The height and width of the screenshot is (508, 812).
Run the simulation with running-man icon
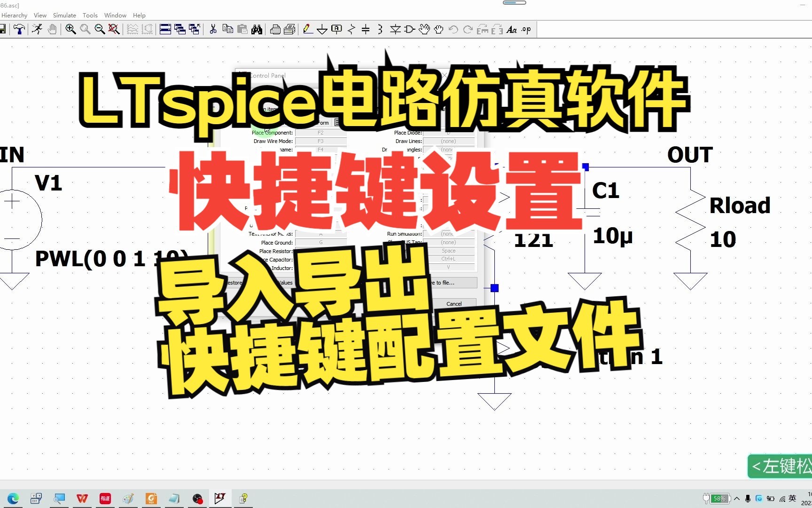(37, 30)
